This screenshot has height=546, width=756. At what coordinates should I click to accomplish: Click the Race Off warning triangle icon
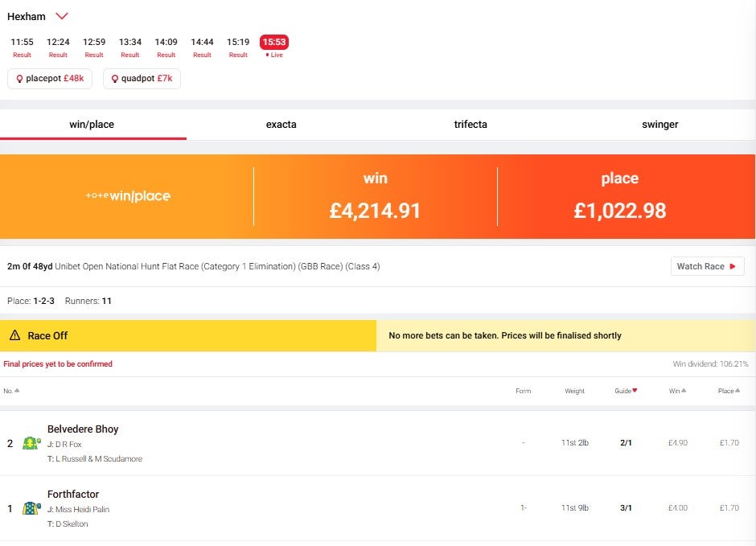tap(16, 335)
